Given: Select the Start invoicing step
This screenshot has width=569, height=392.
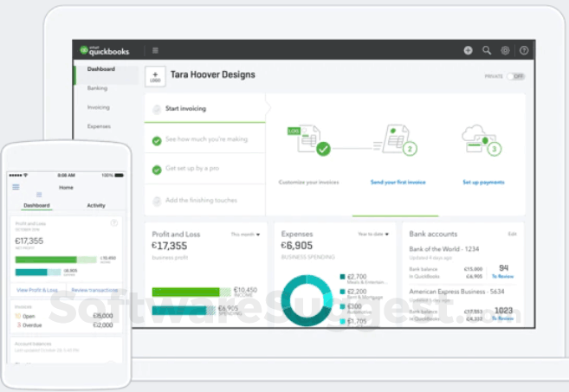Looking at the screenshot, I should click(204, 108).
